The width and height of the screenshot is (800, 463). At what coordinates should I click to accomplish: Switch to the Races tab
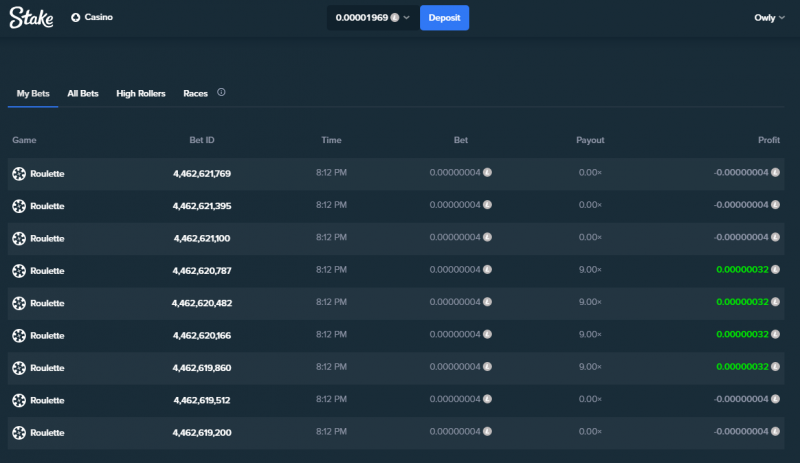[x=195, y=93]
